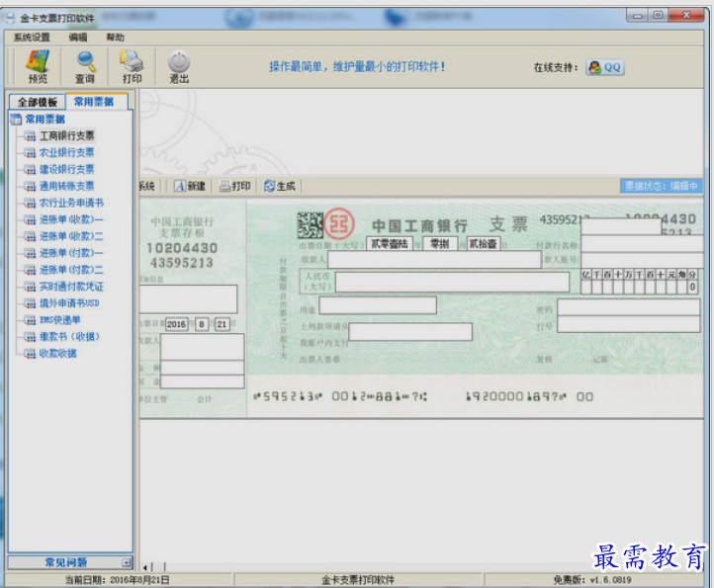Select 境外申请书USD template icon

click(x=30, y=303)
